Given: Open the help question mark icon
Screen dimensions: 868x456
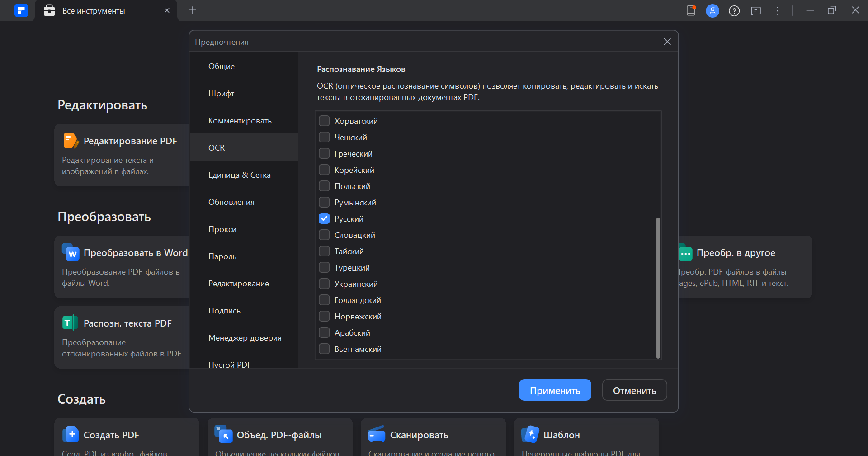Looking at the screenshot, I should [x=734, y=11].
